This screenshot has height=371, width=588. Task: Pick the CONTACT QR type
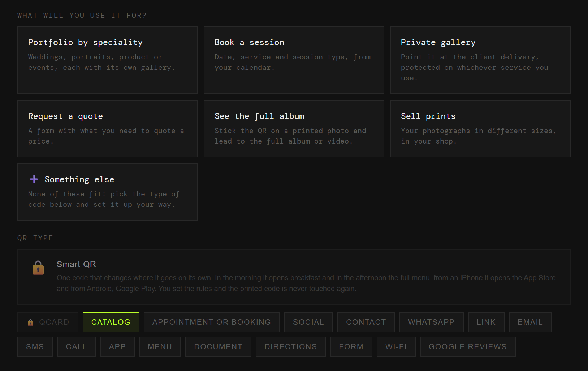(366, 322)
